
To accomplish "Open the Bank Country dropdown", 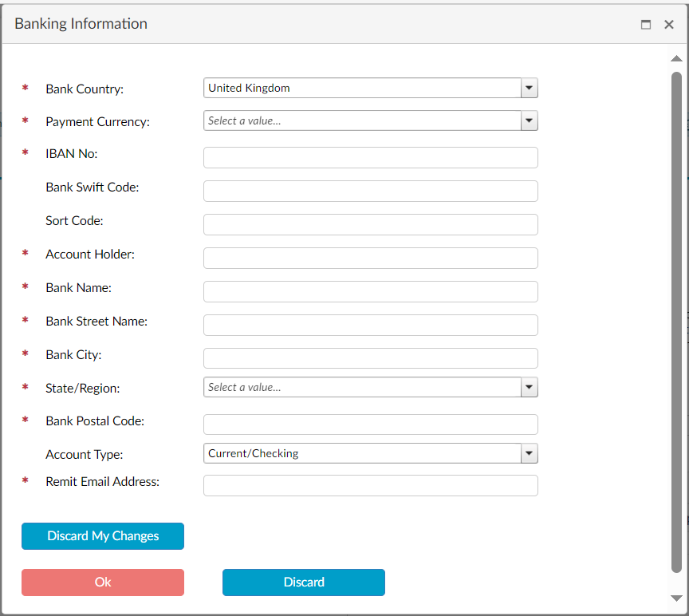I will pos(528,88).
